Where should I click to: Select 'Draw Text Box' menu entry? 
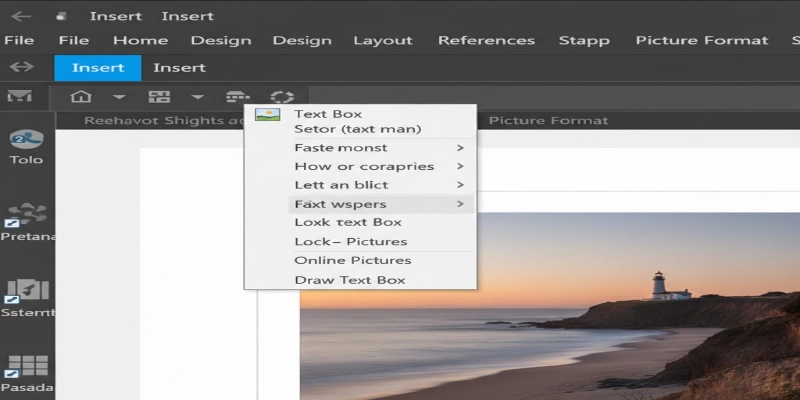click(349, 280)
